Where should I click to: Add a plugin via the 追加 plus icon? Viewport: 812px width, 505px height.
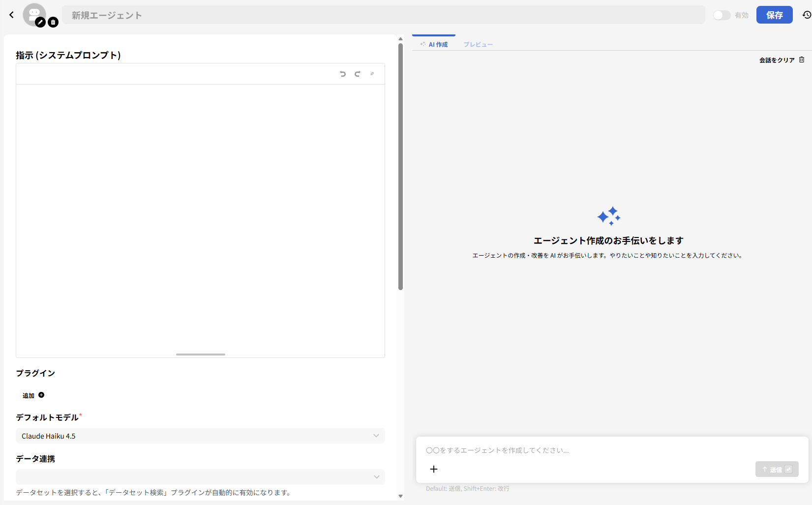pos(41,395)
